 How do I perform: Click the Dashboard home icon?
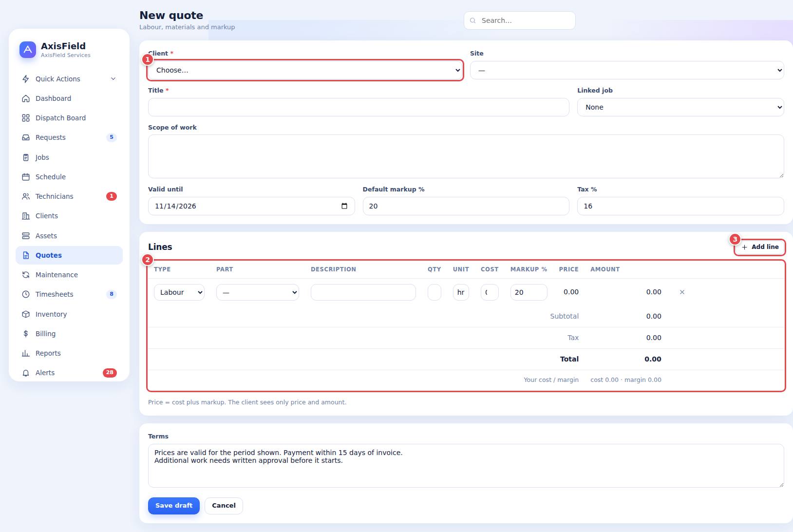pyautogui.click(x=26, y=98)
